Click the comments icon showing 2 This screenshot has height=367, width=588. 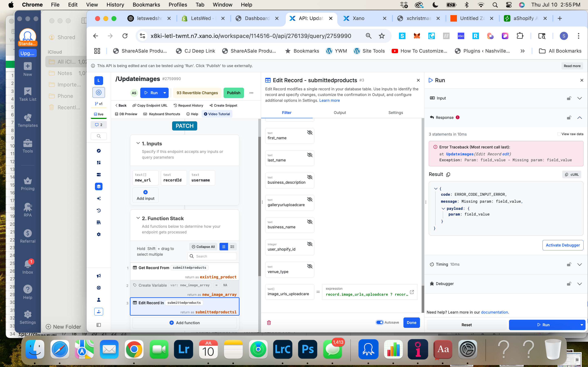click(99, 125)
